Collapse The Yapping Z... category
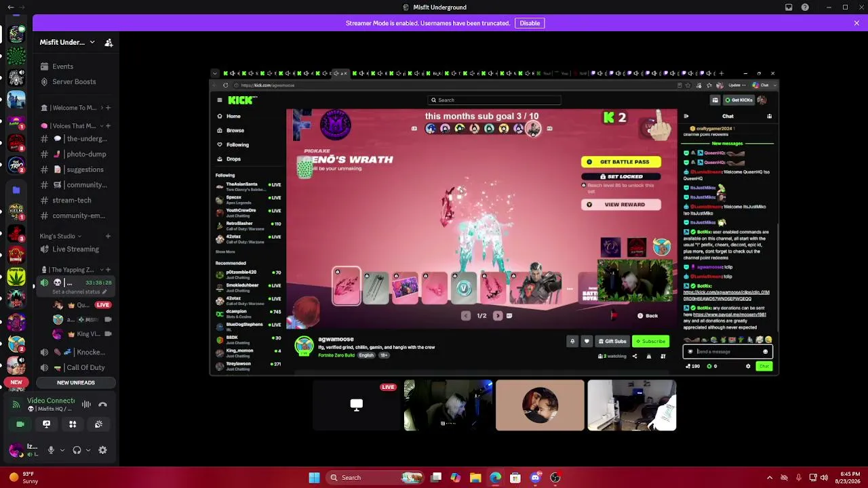868x488 pixels. coord(71,270)
